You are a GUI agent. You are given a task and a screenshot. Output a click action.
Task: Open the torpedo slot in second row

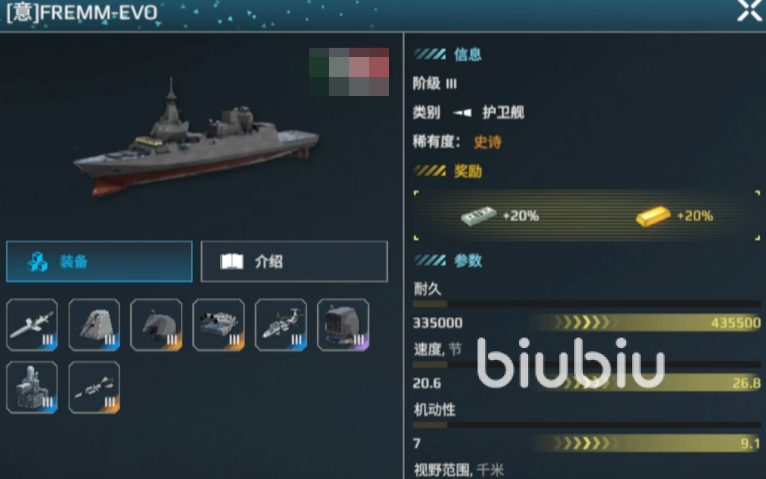[x=94, y=387]
